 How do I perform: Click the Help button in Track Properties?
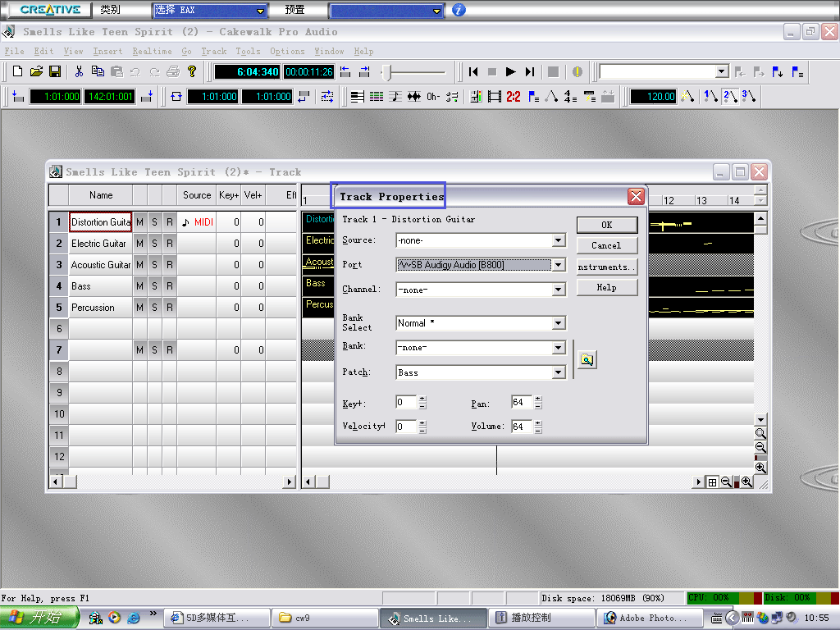tap(607, 288)
